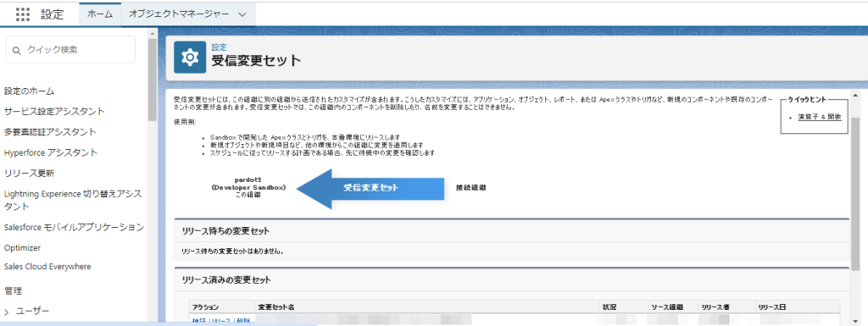The image size is (868, 326).
Task: Click the アクション column header
Action: 205,307
